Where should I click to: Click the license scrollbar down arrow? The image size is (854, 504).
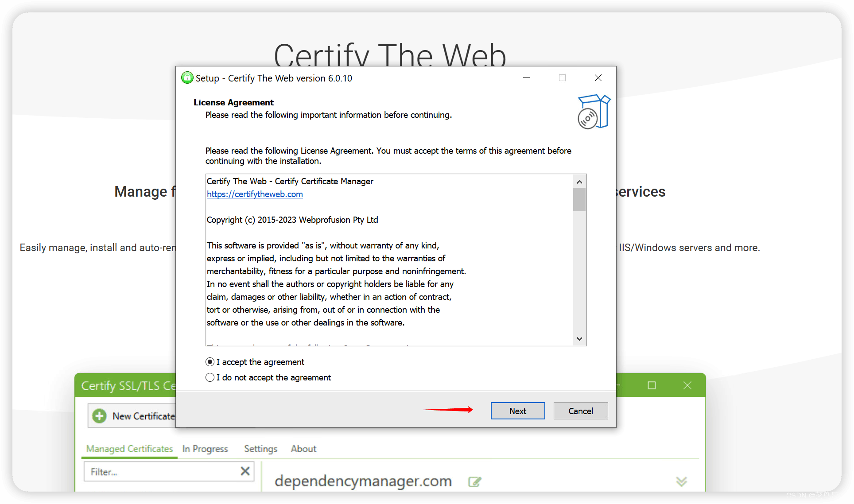click(579, 339)
